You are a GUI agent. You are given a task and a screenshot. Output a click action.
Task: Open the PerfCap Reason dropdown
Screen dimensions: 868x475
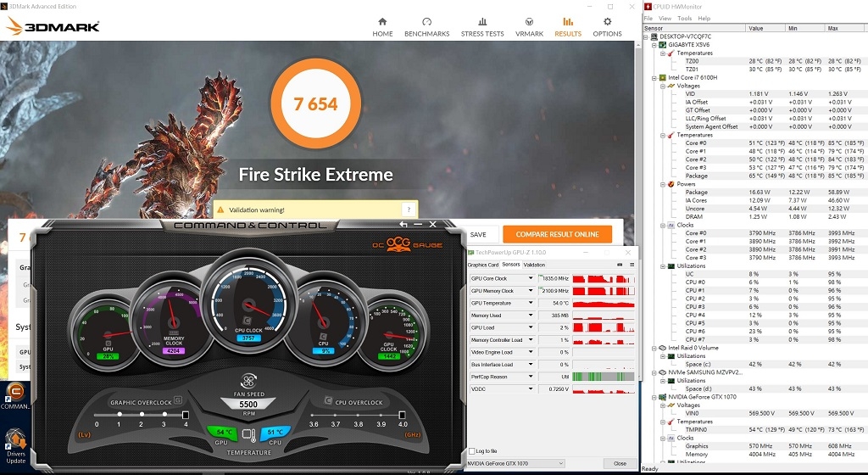point(531,377)
